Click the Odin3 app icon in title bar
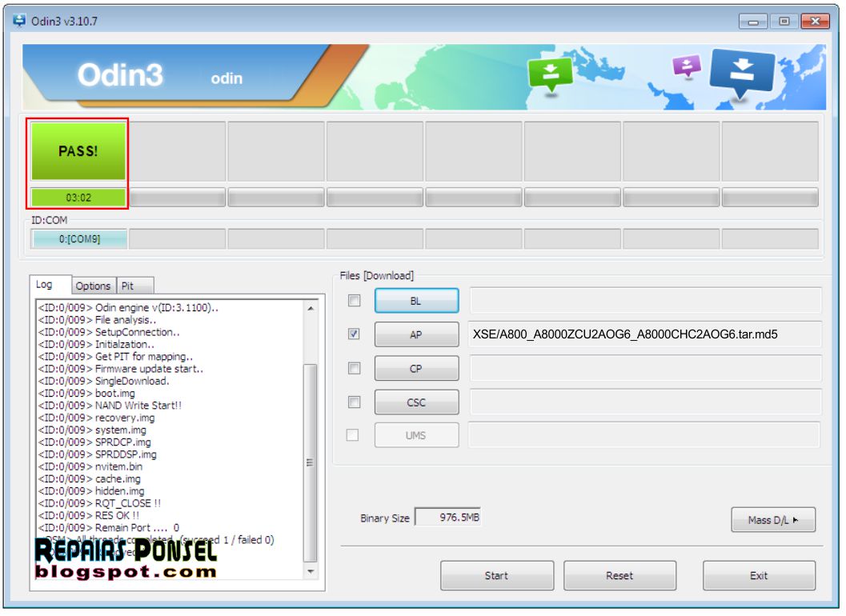846x616 pixels. 19,21
